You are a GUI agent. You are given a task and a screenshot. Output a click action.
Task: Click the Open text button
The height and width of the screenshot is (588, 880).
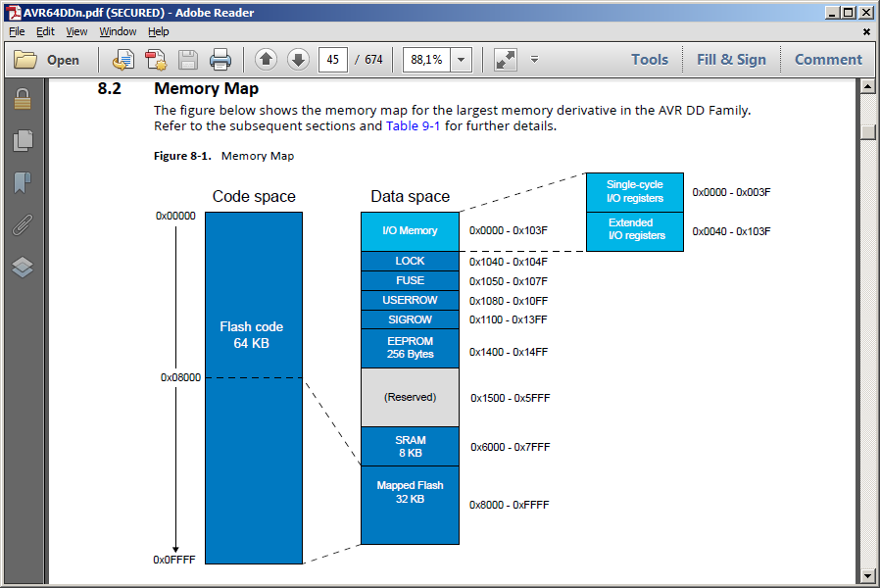(x=63, y=60)
